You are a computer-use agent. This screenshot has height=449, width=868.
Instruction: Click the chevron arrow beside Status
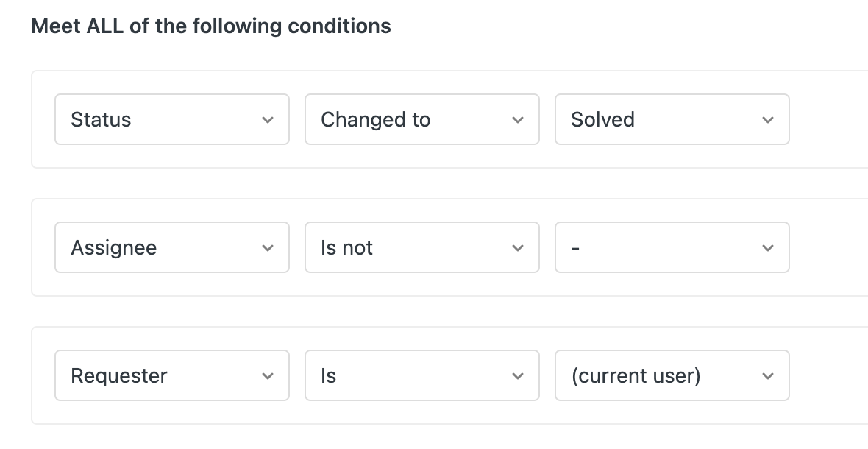tap(268, 120)
